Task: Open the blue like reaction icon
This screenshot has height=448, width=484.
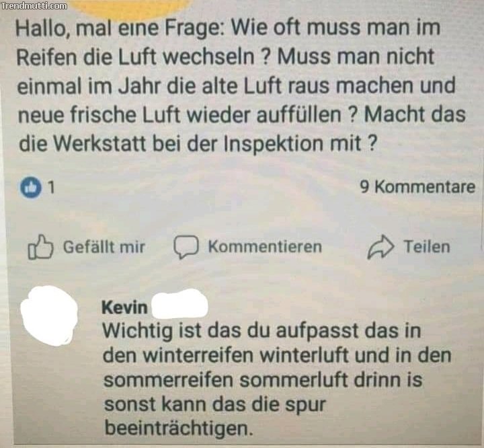Action: (x=31, y=188)
